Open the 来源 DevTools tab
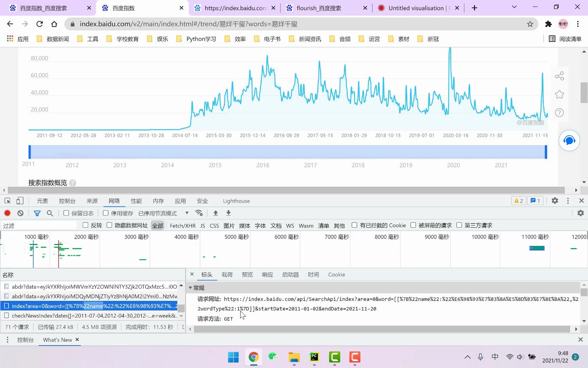The width and height of the screenshot is (588, 368). click(92, 201)
